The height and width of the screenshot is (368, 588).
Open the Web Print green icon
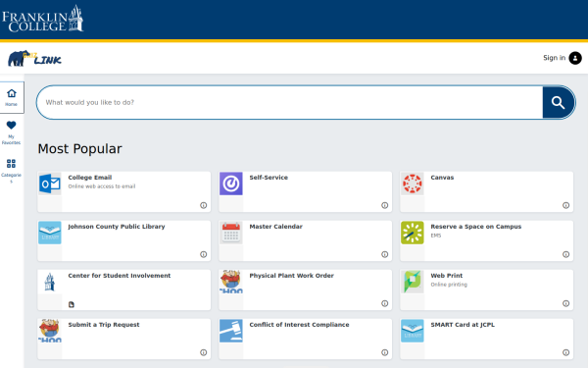[413, 282]
